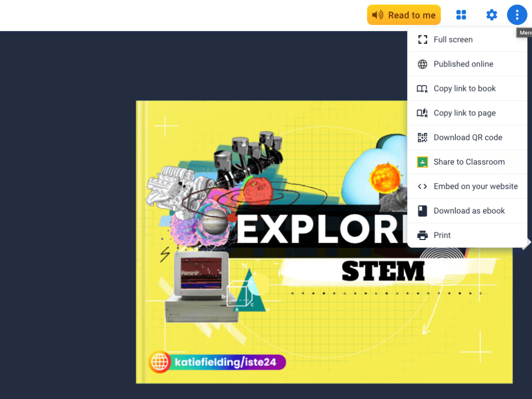The height and width of the screenshot is (399, 532).
Task: Select Download as ebook
Action: click(469, 210)
